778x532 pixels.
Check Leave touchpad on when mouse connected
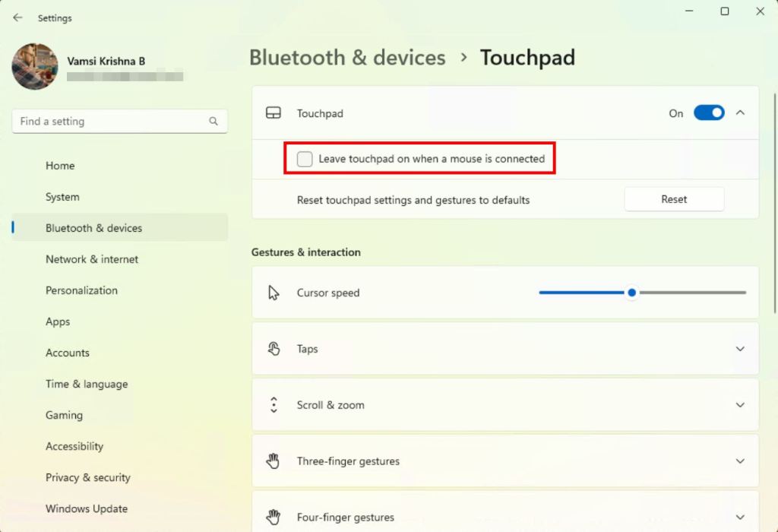[x=305, y=159]
